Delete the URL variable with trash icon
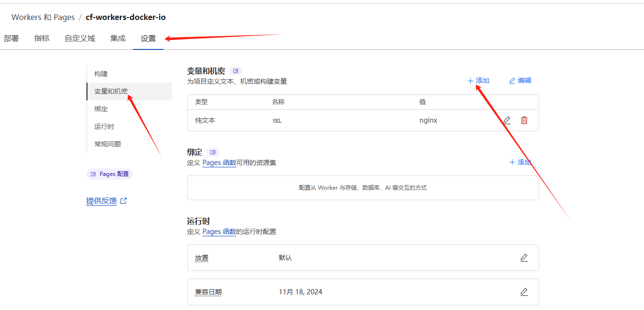Screen dimensions: 644x310 [524, 120]
